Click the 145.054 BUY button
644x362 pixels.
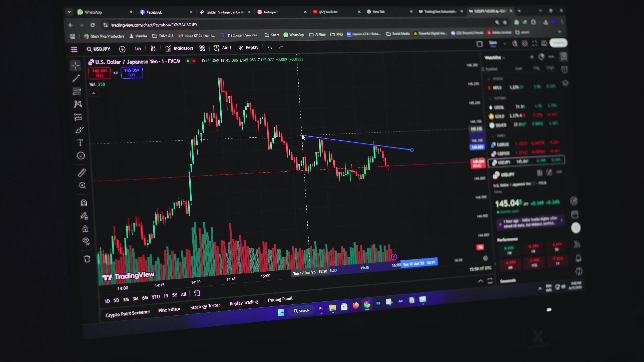[x=132, y=73]
